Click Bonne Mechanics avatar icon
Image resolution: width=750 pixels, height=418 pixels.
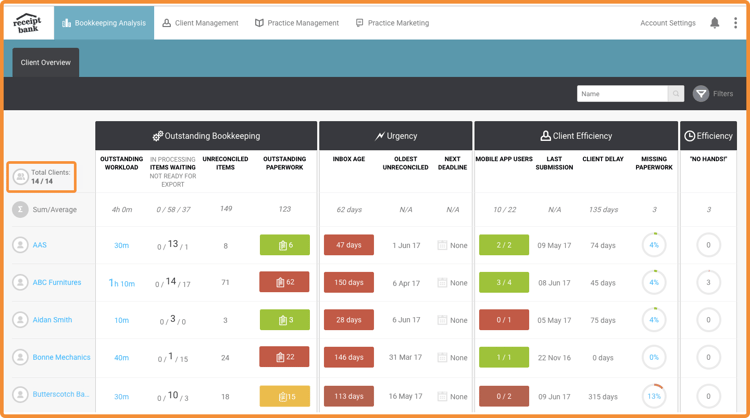pos(20,357)
